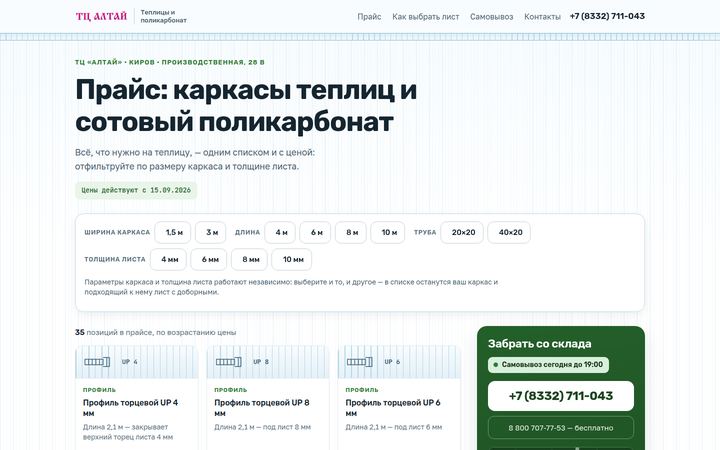The width and height of the screenshot is (720, 450).
Task: Select the Теплицы и поликарбонат tagline
Action: 163,16
